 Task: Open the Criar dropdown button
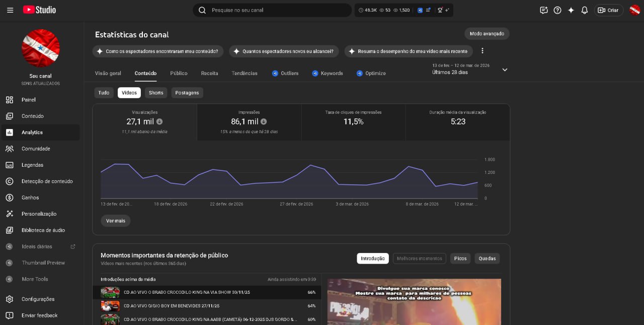pyautogui.click(x=608, y=10)
